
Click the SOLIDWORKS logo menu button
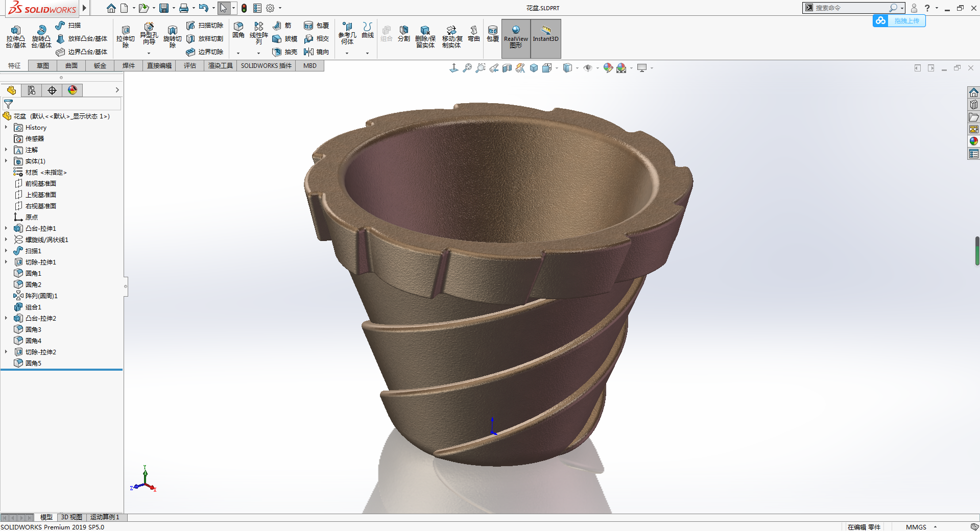[x=42, y=8]
